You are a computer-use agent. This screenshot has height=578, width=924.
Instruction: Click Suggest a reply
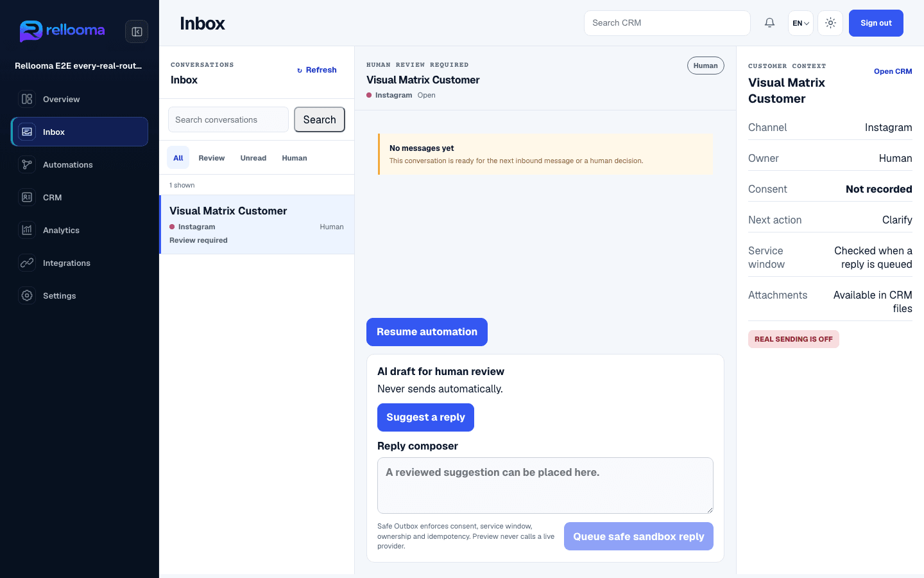click(x=425, y=417)
